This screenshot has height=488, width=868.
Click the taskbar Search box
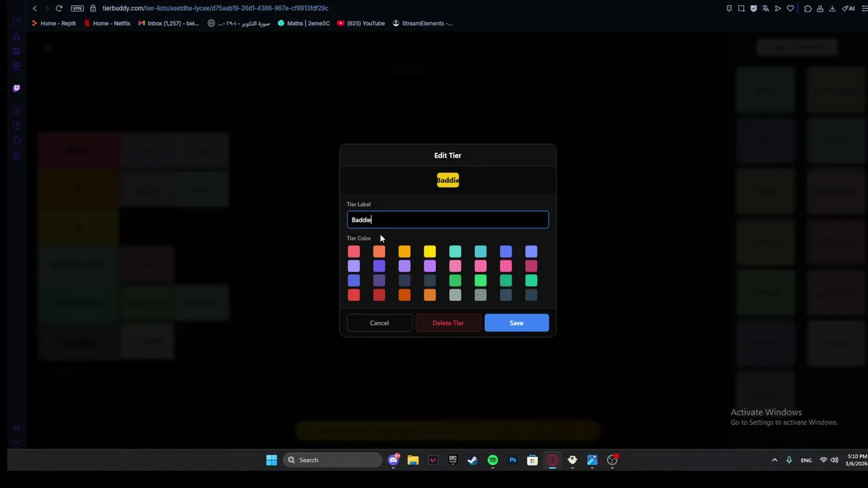(332, 460)
